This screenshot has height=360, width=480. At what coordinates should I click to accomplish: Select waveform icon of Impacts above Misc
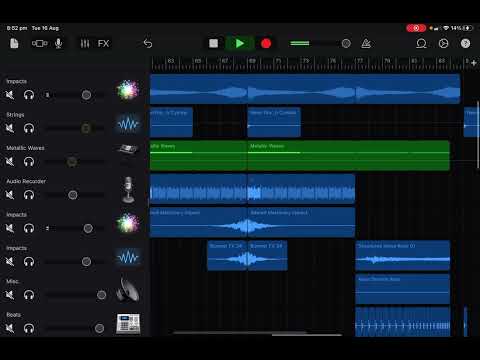click(128, 257)
